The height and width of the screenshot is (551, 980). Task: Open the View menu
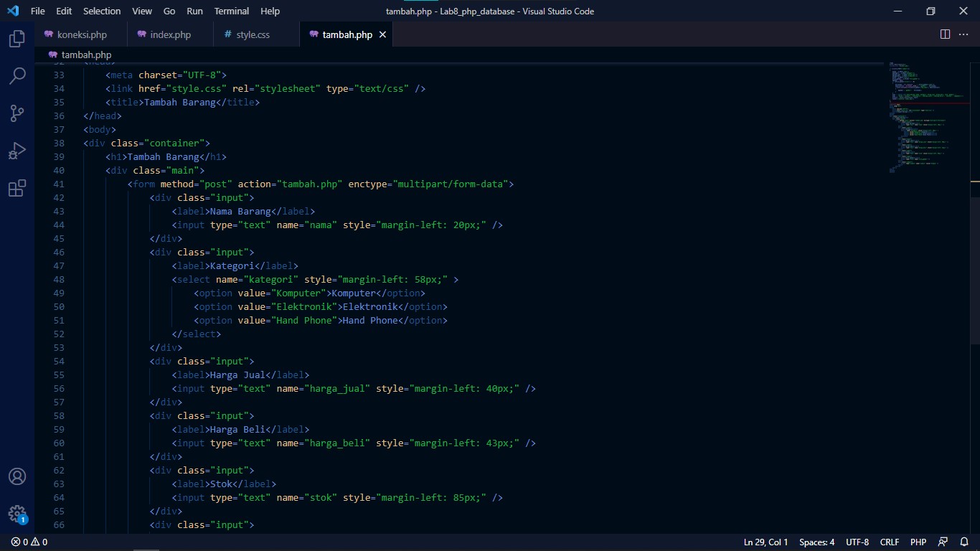(142, 11)
